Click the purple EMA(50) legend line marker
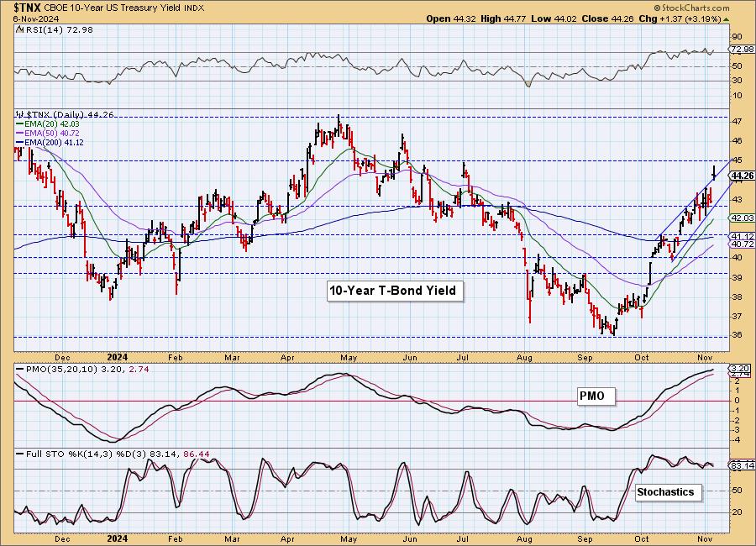Image resolution: width=756 pixels, height=546 pixels. pyautogui.click(x=20, y=133)
